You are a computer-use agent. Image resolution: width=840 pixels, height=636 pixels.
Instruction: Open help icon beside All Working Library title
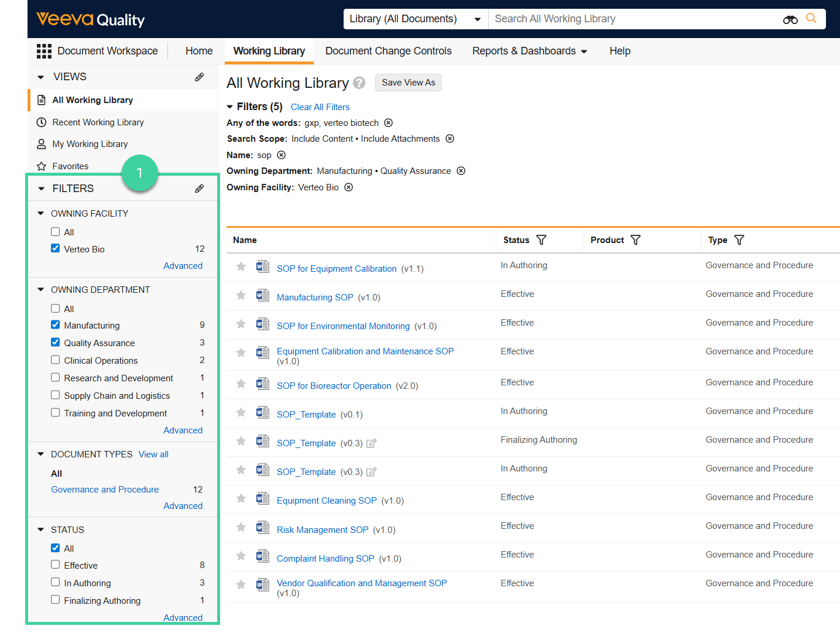pyautogui.click(x=359, y=83)
